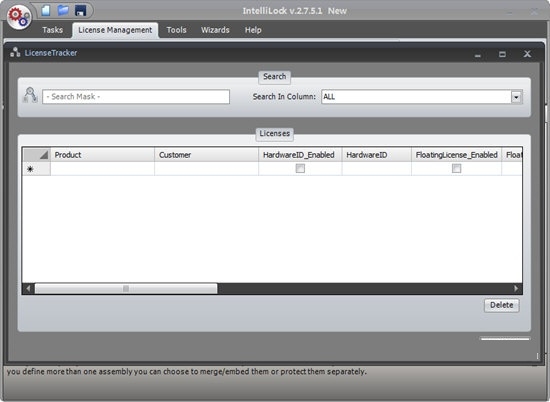Sort by the Product column header
Screen dimensions: 550x402
pyautogui.click(x=102, y=155)
